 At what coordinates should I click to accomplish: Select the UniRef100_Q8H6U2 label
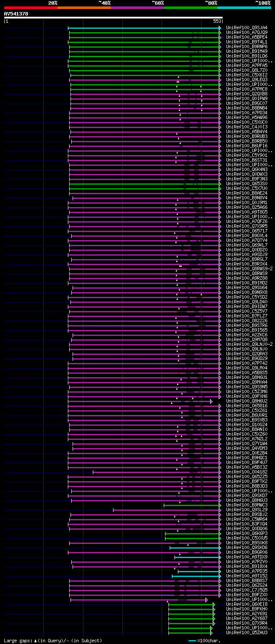pyautogui.click(x=247, y=401)
